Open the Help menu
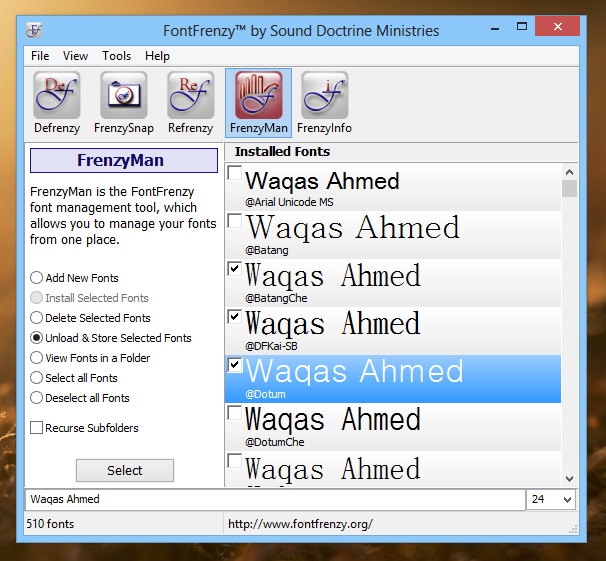The width and height of the screenshot is (606, 561). click(157, 56)
